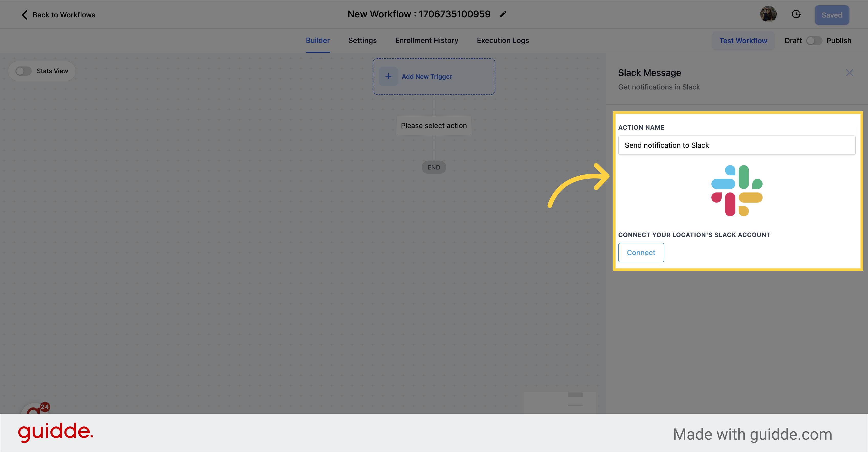Toggle the Draft/Publish switch

coord(814,41)
